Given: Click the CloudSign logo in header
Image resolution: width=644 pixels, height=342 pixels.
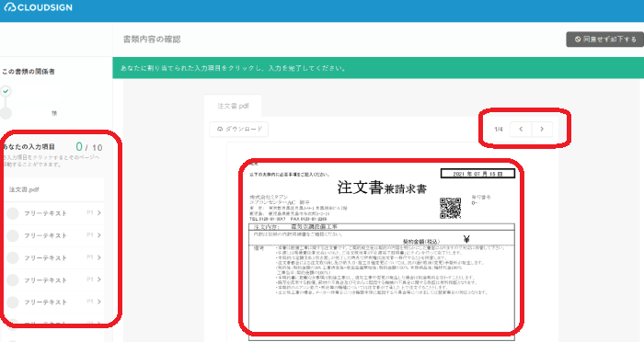Looking at the screenshot, I should [x=39, y=7].
